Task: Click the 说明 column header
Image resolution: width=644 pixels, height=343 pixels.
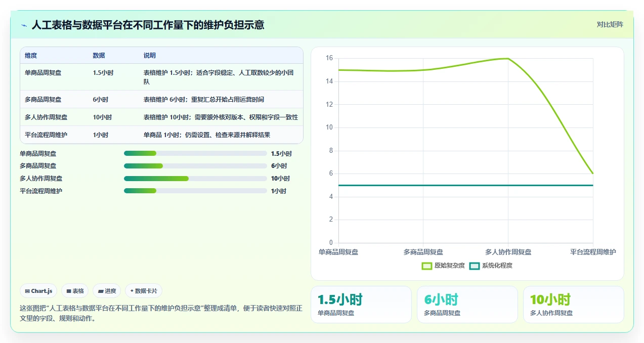Action: 150,56
